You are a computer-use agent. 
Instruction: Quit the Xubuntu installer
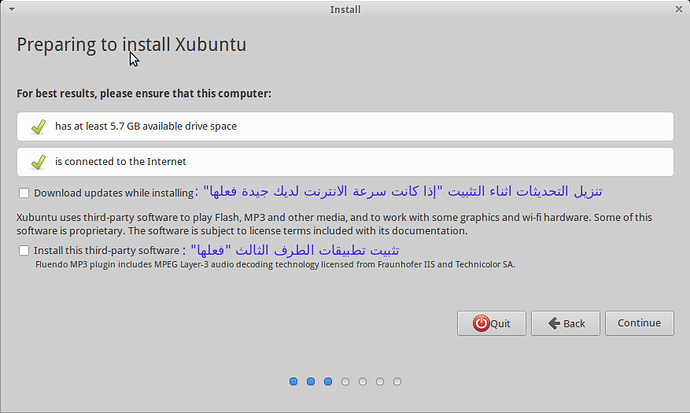pos(492,323)
